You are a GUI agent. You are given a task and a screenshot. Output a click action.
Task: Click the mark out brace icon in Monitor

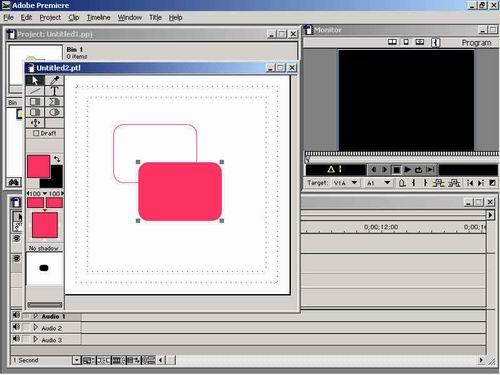tap(425, 183)
